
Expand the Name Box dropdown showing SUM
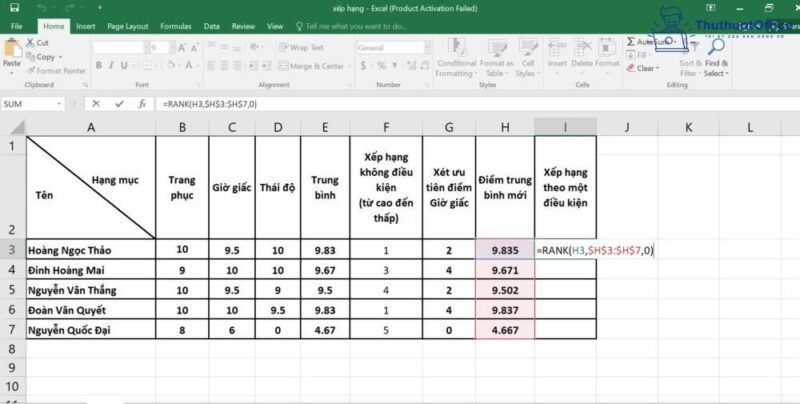pyautogui.click(x=59, y=104)
